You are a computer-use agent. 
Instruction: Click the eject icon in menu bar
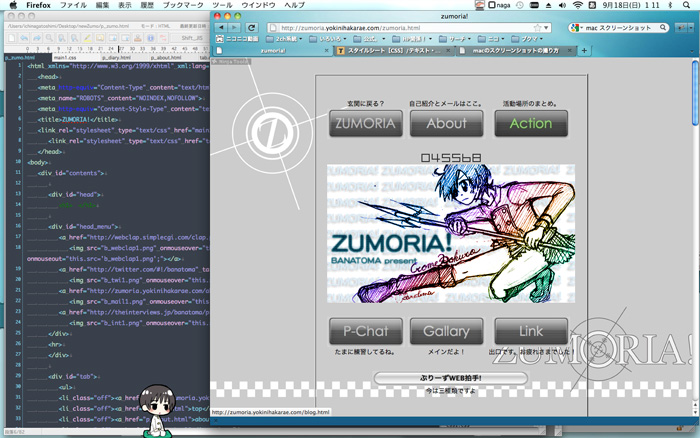548,5
